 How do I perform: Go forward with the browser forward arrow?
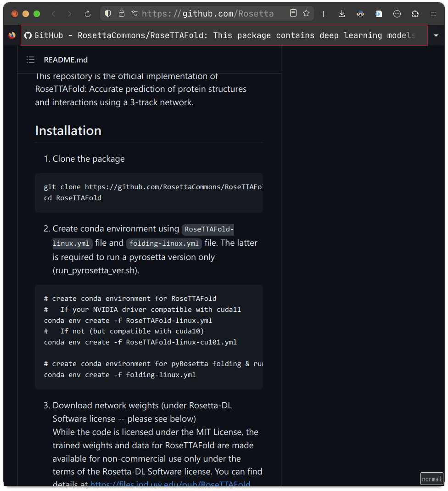pos(69,14)
